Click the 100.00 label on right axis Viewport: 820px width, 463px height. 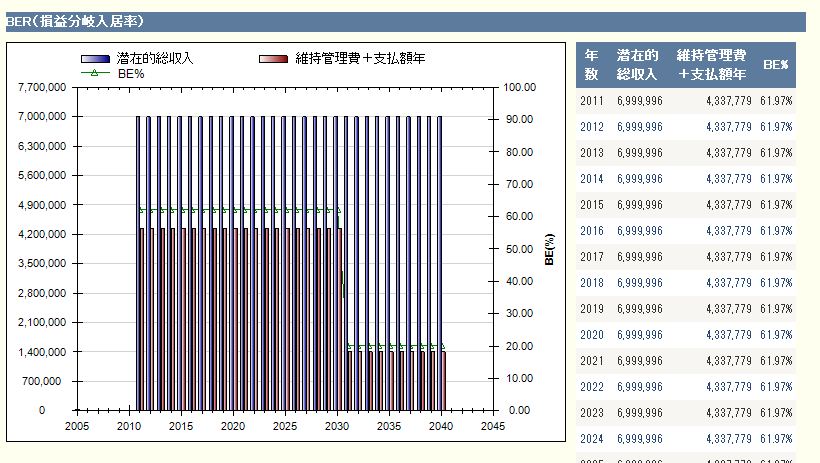(519, 88)
